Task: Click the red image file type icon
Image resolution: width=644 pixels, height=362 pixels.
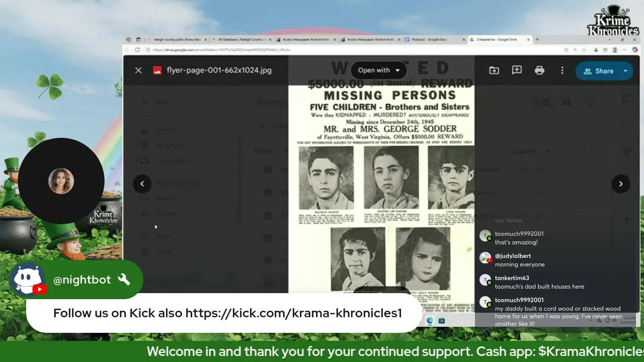Action: pos(157,70)
